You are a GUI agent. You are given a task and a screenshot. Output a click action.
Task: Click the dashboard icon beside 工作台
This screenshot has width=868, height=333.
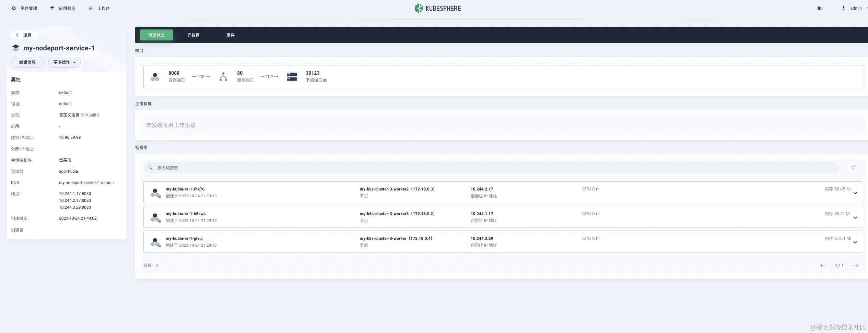[x=91, y=8]
